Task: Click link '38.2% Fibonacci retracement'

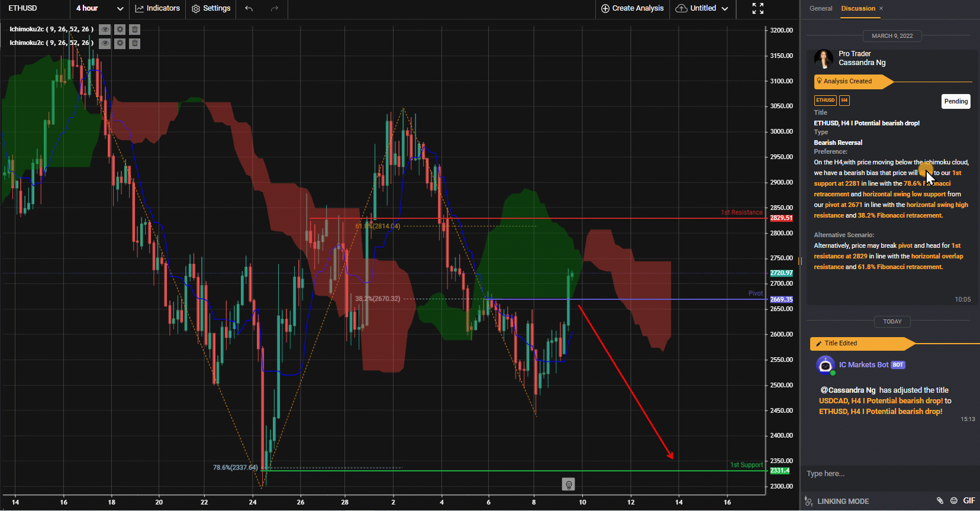Action: 900,215
